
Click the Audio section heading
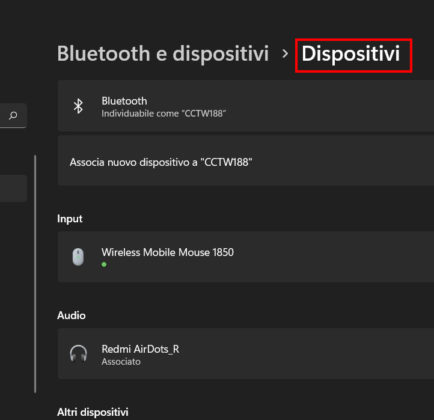pos(71,315)
